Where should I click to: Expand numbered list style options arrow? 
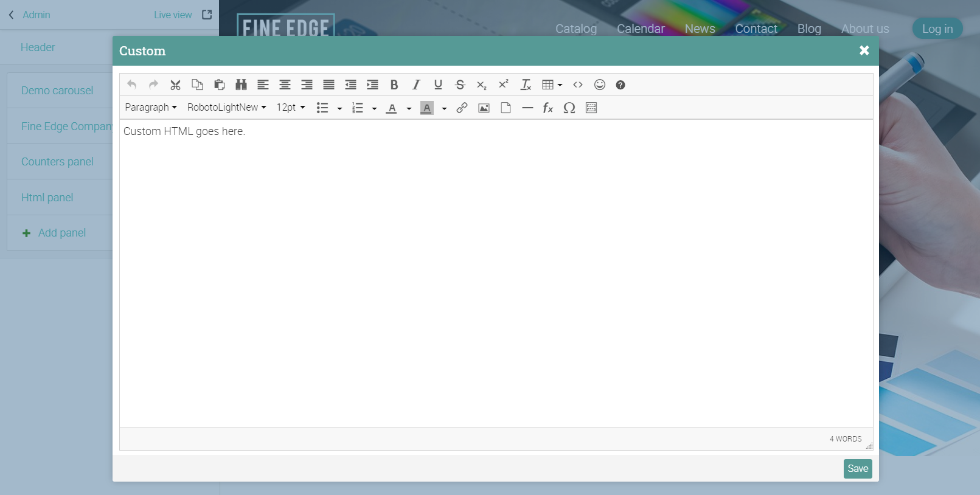pyautogui.click(x=374, y=108)
